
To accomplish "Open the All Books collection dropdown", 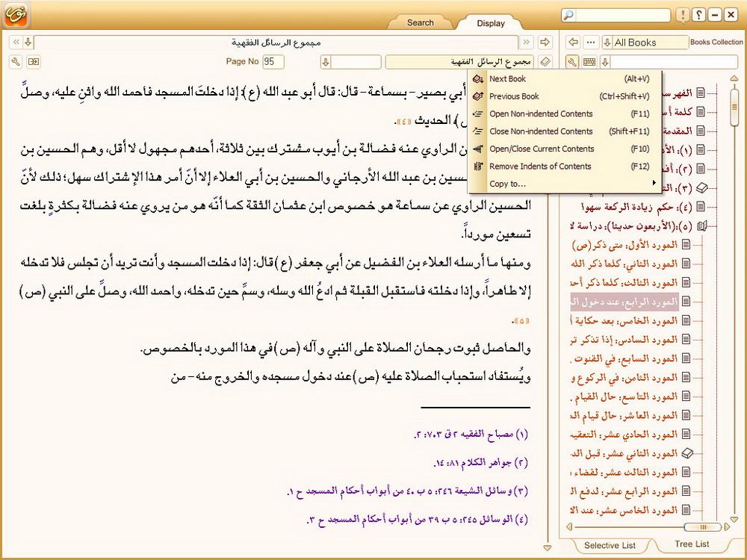I will click(x=607, y=43).
